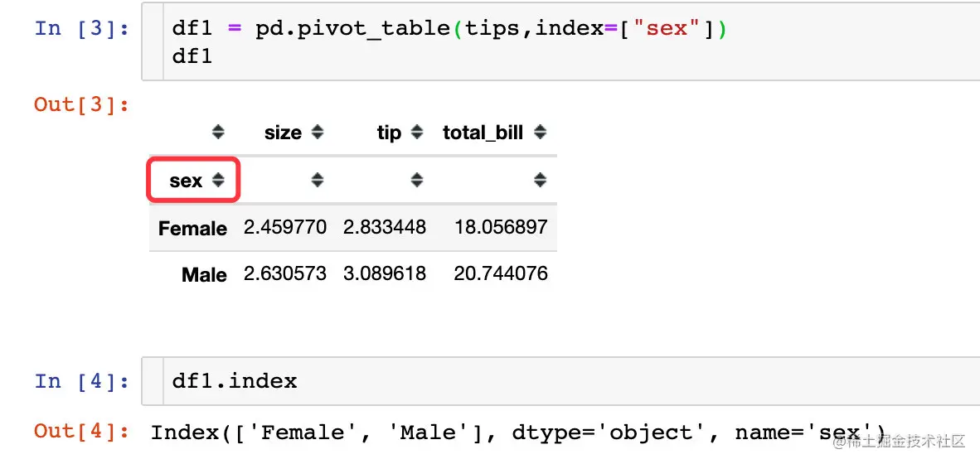Screen dimensions: 980x464
Task: Select the Male row label
Action: [205, 274]
